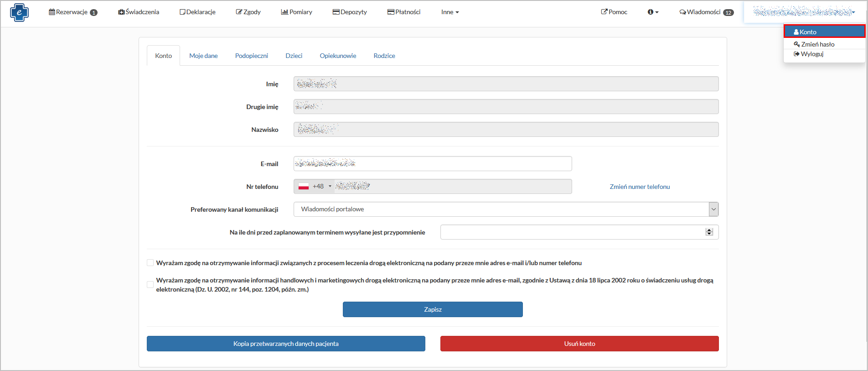Tick the marketing information consent checkbox
Viewport: 868px width, 371px height.
(150, 285)
